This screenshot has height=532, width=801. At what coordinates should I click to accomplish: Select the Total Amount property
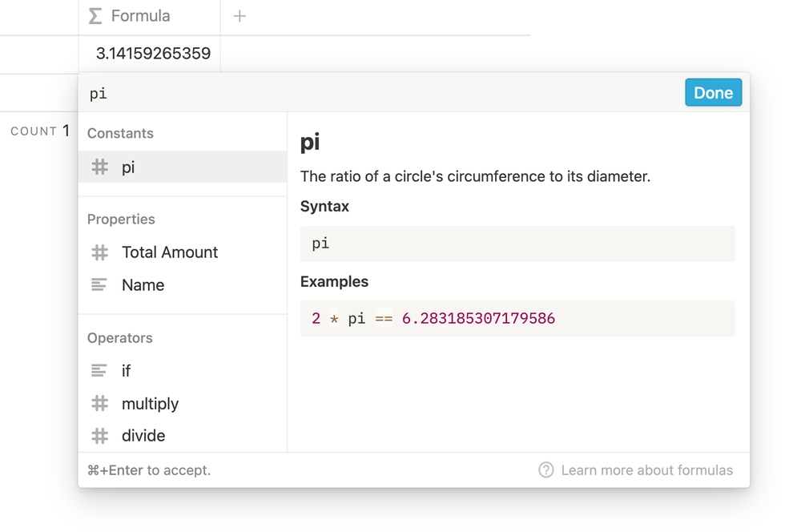170,252
